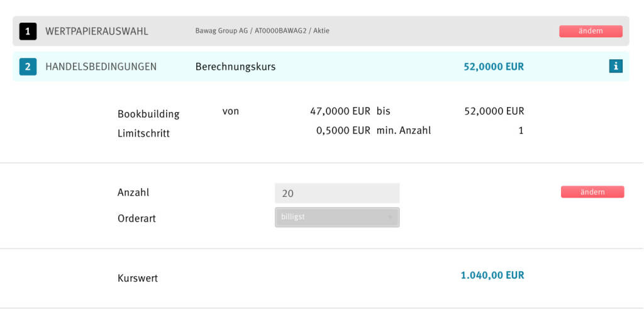Select the WERTPAPIERAUSWAHL section header
Screen dimensions: 644x309
click(97, 31)
